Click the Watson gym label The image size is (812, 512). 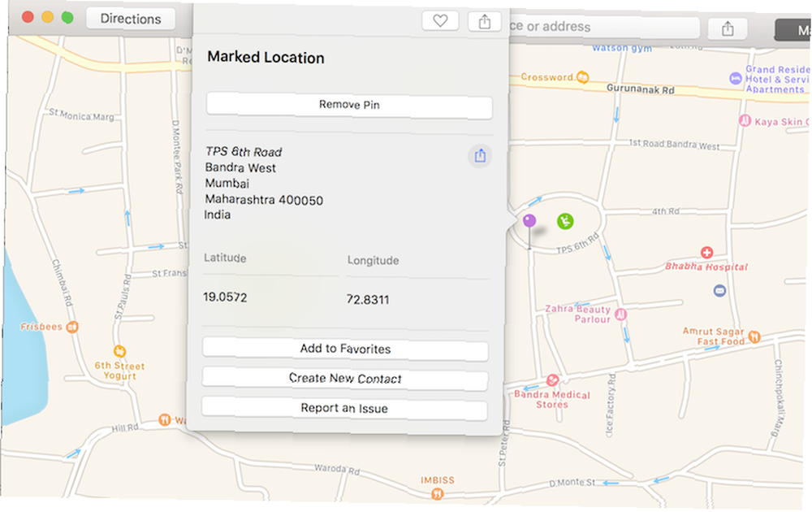click(x=622, y=48)
